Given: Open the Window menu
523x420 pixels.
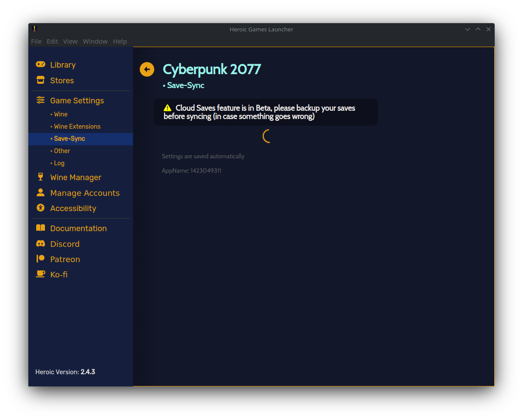Looking at the screenshot, I should point(95,41).
